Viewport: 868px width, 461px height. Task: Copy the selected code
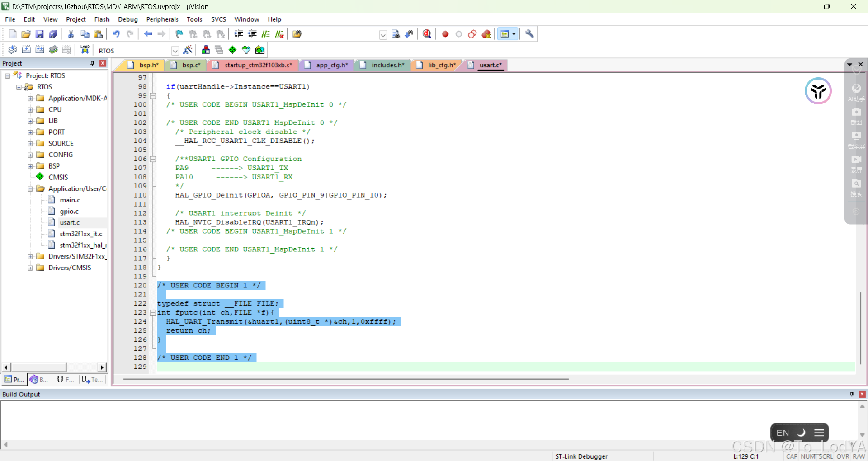coord(85,34)
